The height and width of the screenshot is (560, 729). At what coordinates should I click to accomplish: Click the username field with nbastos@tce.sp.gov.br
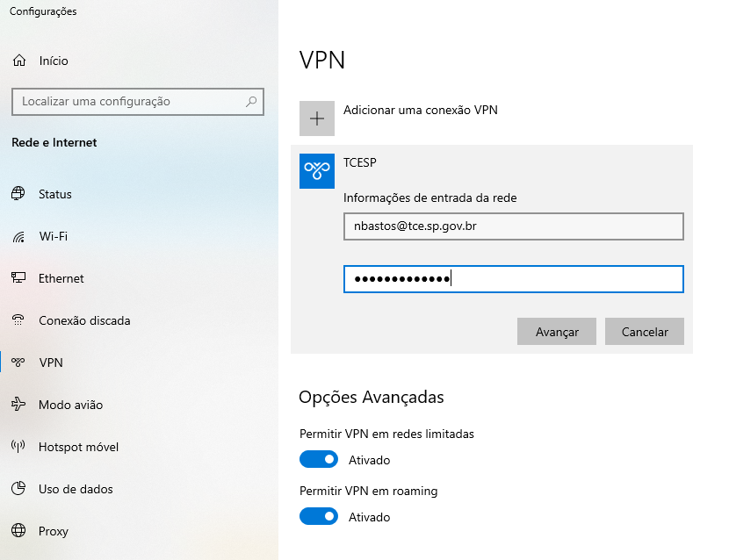(513, 226)
